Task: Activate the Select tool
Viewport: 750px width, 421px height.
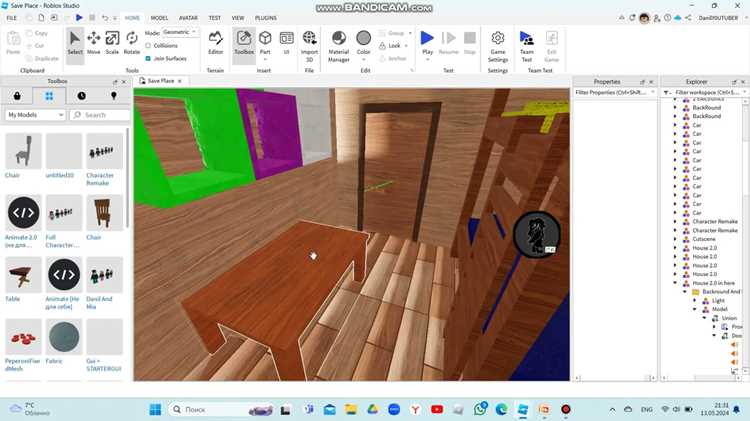Action: [x=75, y=43]
